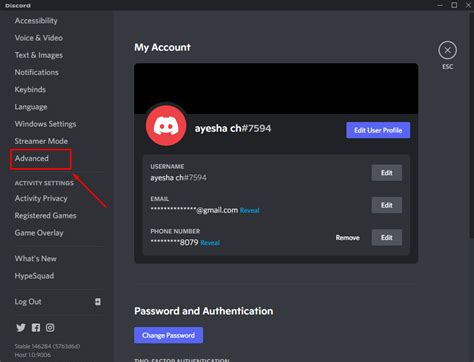
Task: Open HypeSquad settings
Action: (34, 276)
